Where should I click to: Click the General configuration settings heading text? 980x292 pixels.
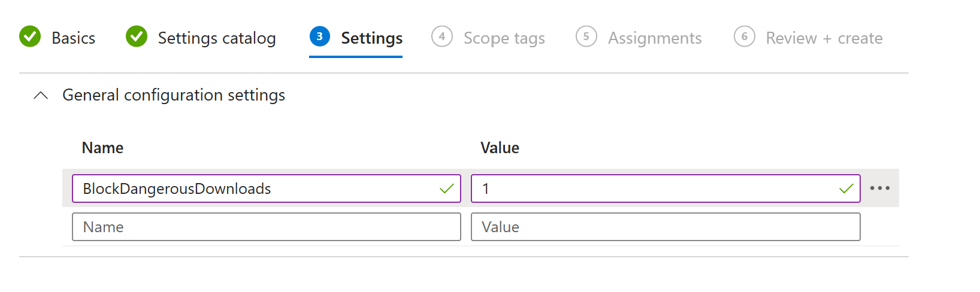174,95
